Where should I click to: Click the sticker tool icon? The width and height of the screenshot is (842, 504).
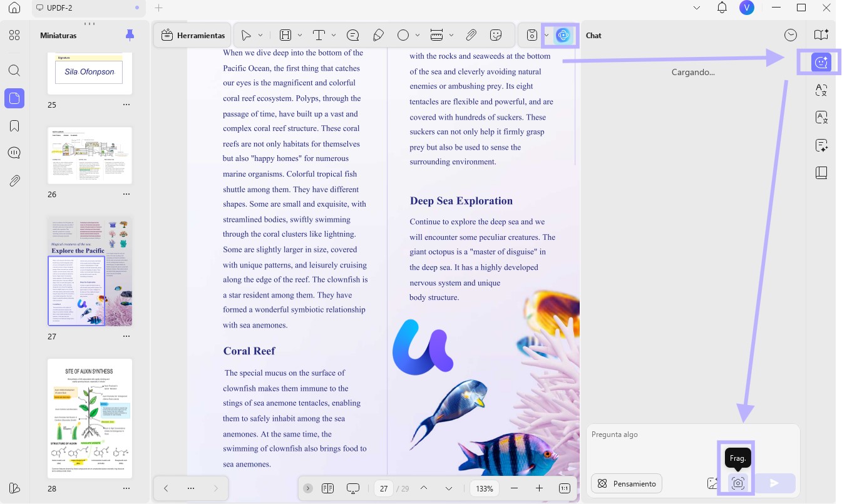(x=496, y=35)
